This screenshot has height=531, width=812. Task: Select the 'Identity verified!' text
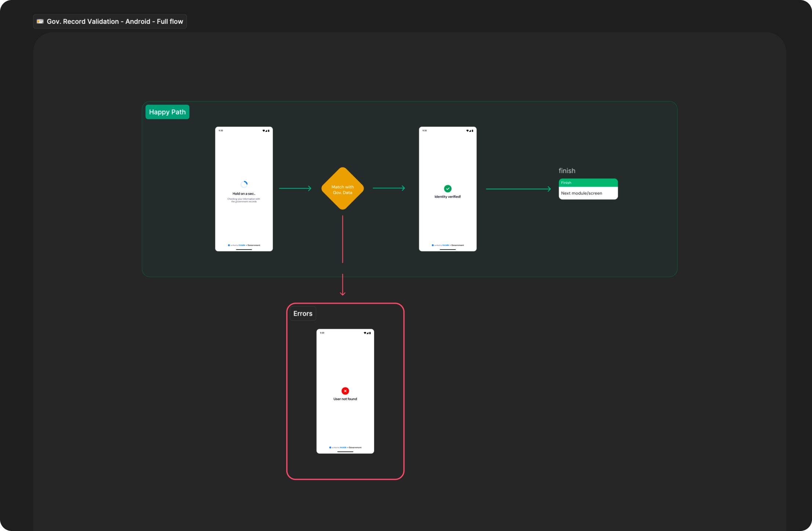tap(448, 197)
